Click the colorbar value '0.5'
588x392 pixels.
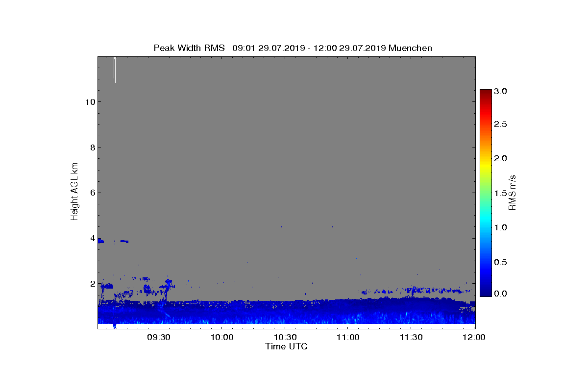500,262
